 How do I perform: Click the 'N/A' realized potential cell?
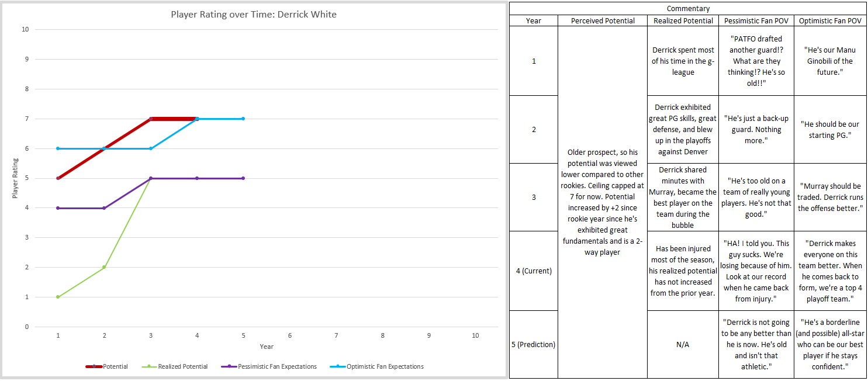683,344
